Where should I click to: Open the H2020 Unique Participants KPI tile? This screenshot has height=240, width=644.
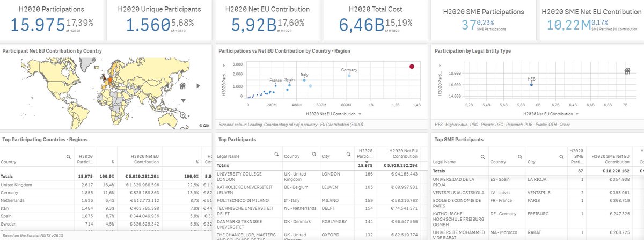(160, 20)
